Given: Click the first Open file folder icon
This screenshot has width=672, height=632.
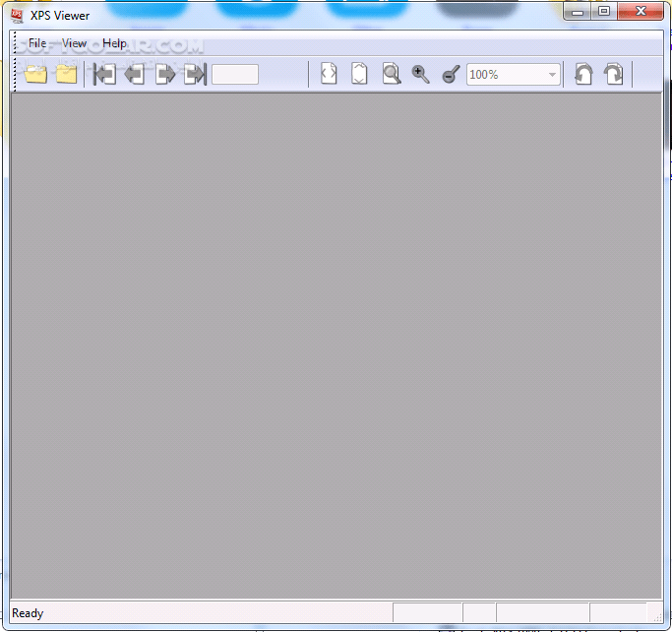Looking at the screenshot, I should [36, 75].
